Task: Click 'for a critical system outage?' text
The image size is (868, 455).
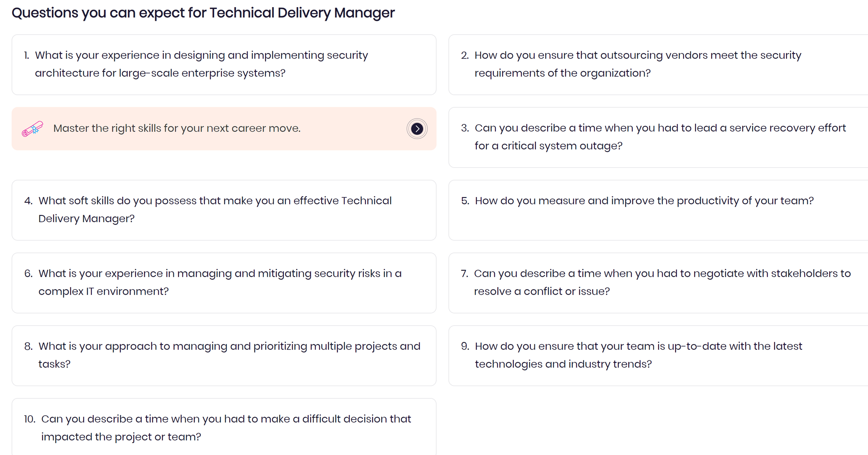Action: pyautogui.click(x=548, y=146)
